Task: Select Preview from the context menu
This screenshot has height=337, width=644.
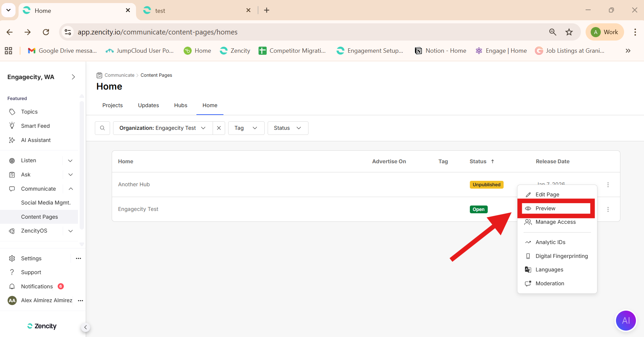Action: click(x=545, y=209)
